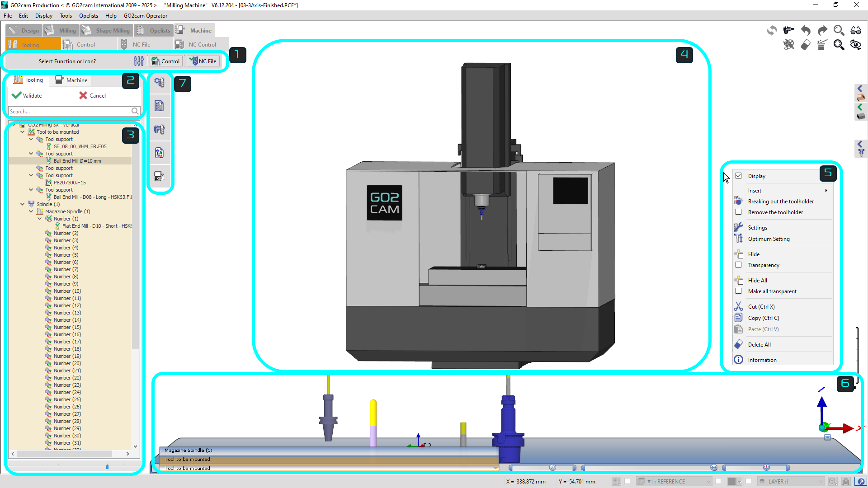Select the tool settings gear icon in side toolbar

pos(160,82)
